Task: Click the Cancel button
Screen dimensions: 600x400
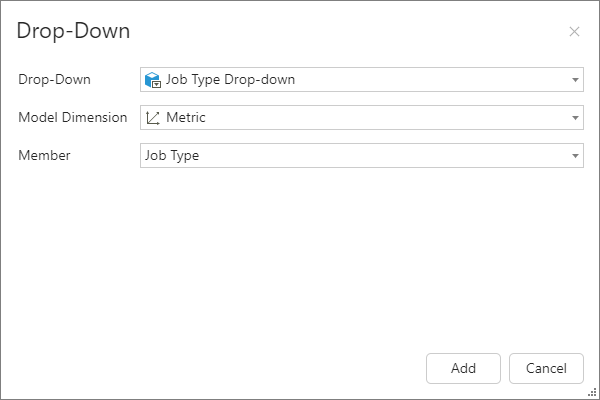Action: click(545, 368)
